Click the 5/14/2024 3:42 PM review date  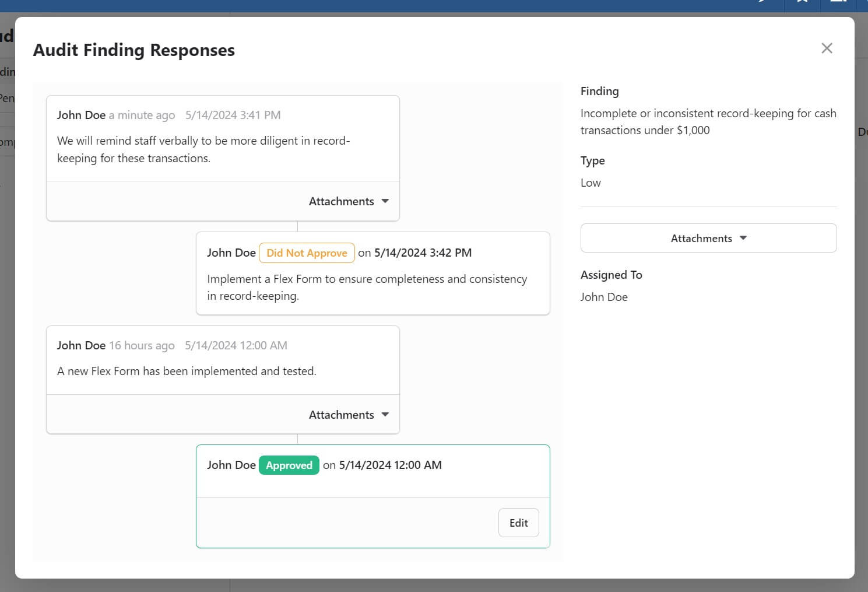[x=423, y=253]
